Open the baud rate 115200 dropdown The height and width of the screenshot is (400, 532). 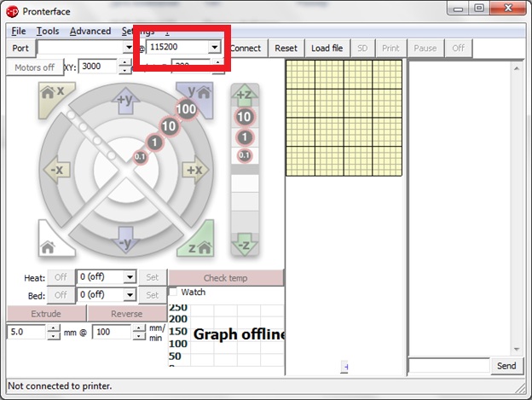214,48
